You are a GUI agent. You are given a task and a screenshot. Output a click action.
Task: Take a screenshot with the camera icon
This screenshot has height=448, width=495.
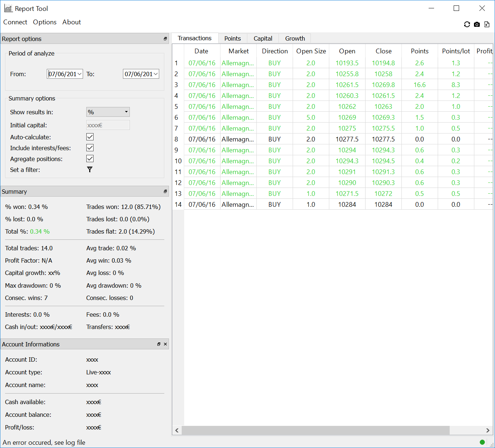coord(477,24)
